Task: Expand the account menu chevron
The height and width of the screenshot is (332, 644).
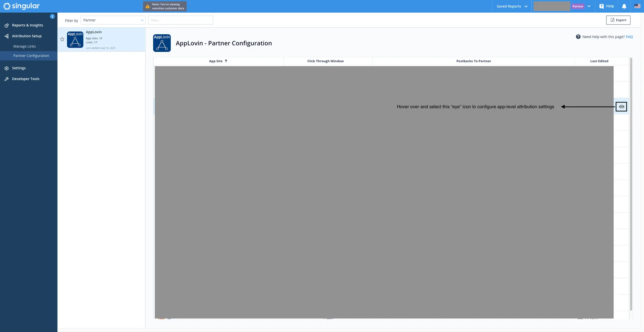Action: point(589,6)
